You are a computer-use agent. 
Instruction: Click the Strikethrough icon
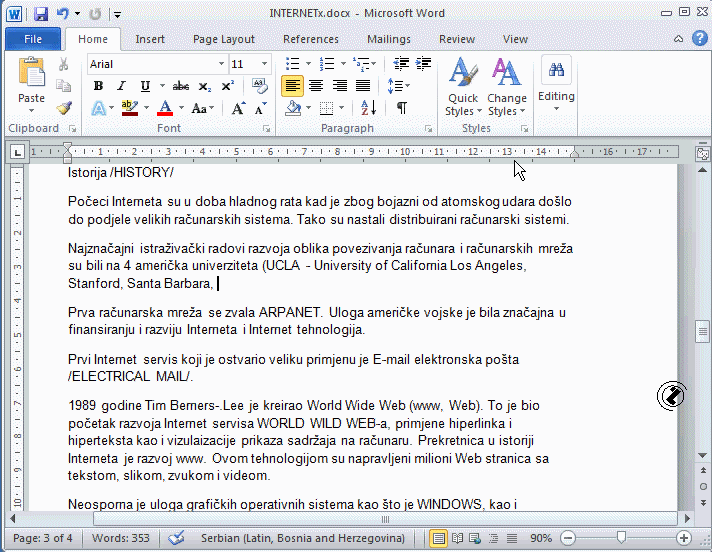(x=181, y=86)
